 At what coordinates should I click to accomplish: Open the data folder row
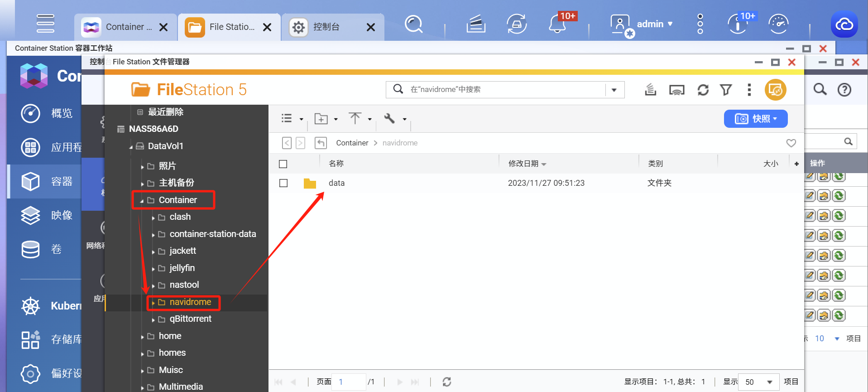pos(536,183)
